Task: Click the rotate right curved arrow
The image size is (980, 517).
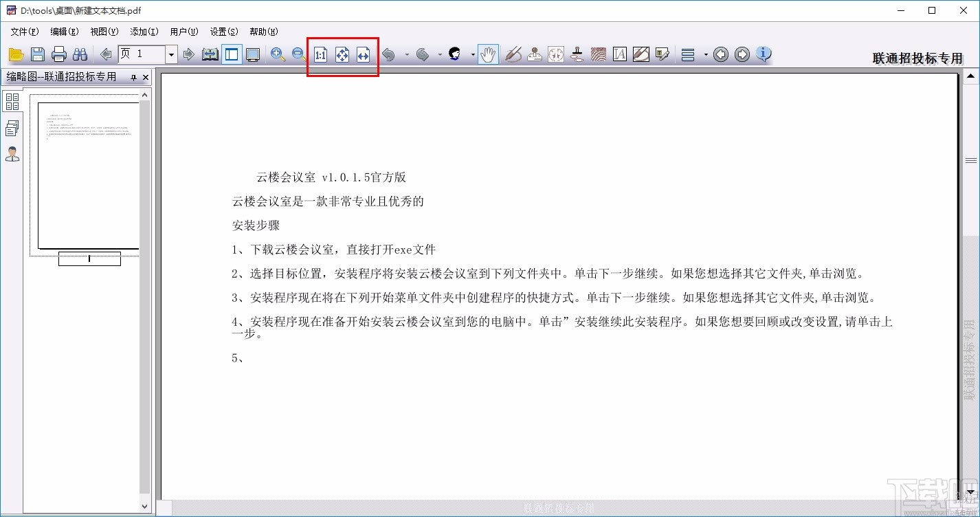Action: [423, 54]
